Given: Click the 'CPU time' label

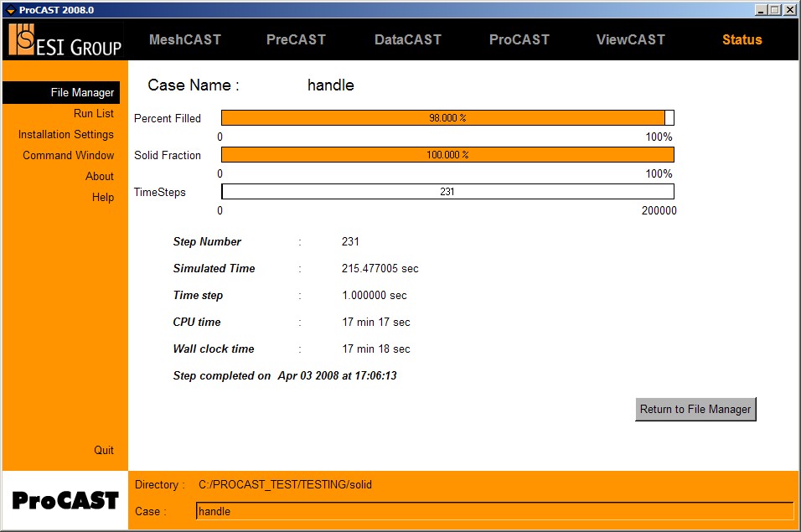Looking at the screenshot, I should 197,323.
